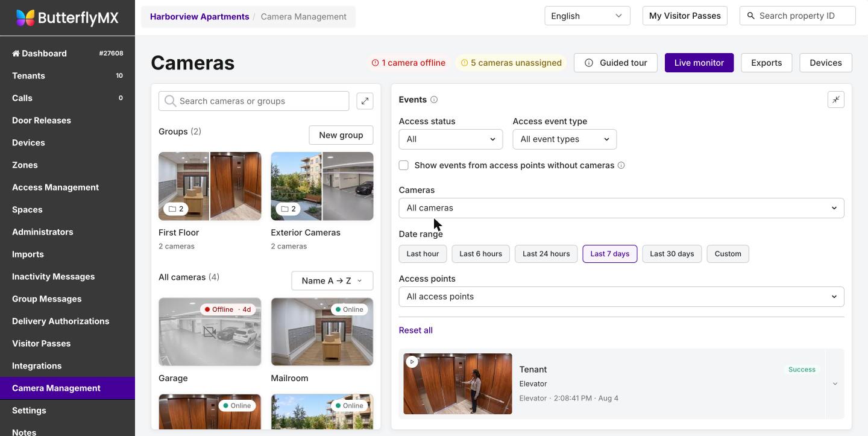Select Last 30 days date range
868x436 pixels.
(x=672, y=254)
